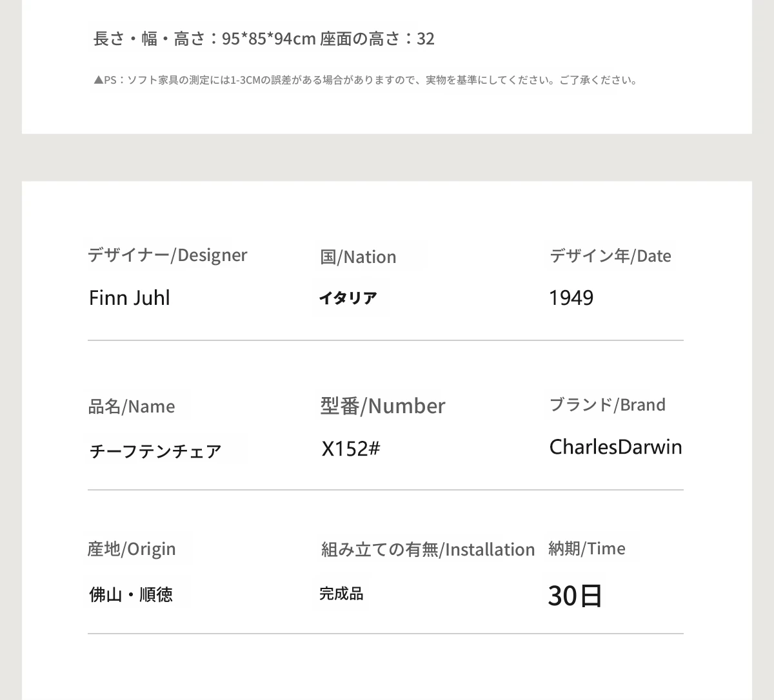Select the 完成品 installation value
774x700 pixels.
(x=341, y=594)
